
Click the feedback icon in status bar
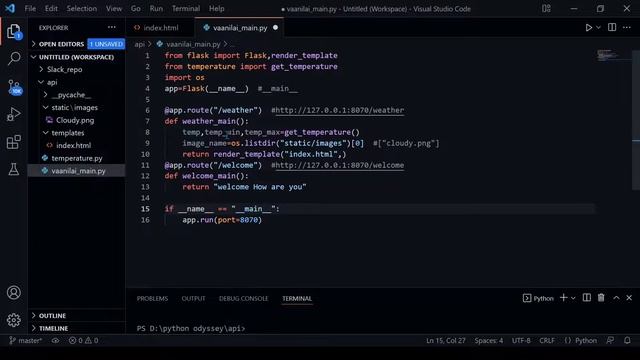pos(610,340)
